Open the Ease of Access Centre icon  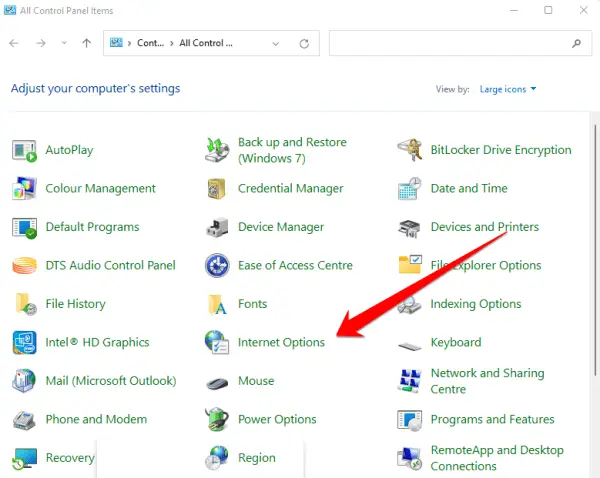pyautogui.click(x=217, y=265)
